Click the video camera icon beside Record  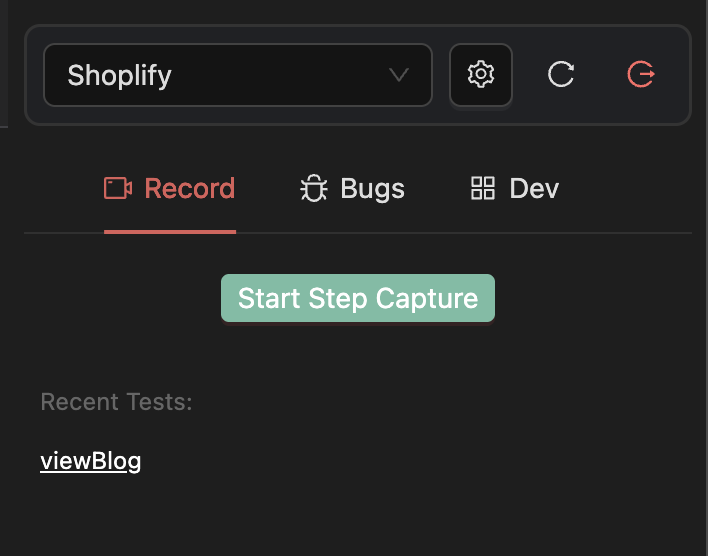pyautogui.click(x=118, y=188)
